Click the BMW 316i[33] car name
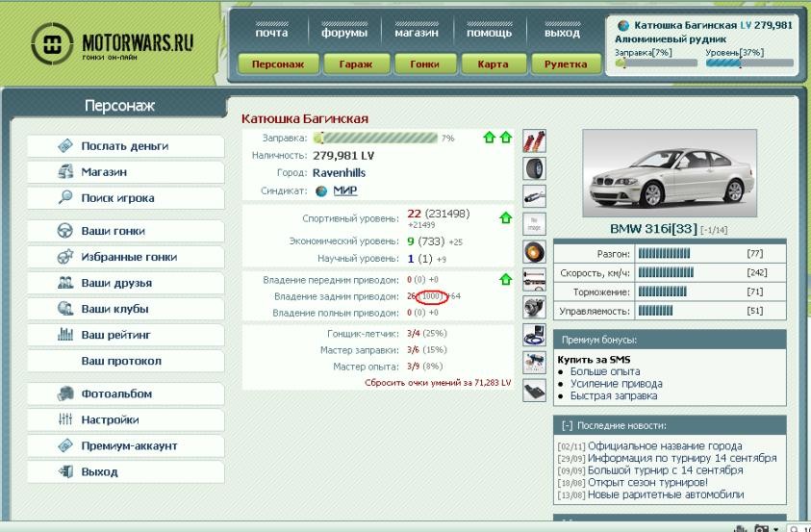Screen dimensions: 811x532 654,229
